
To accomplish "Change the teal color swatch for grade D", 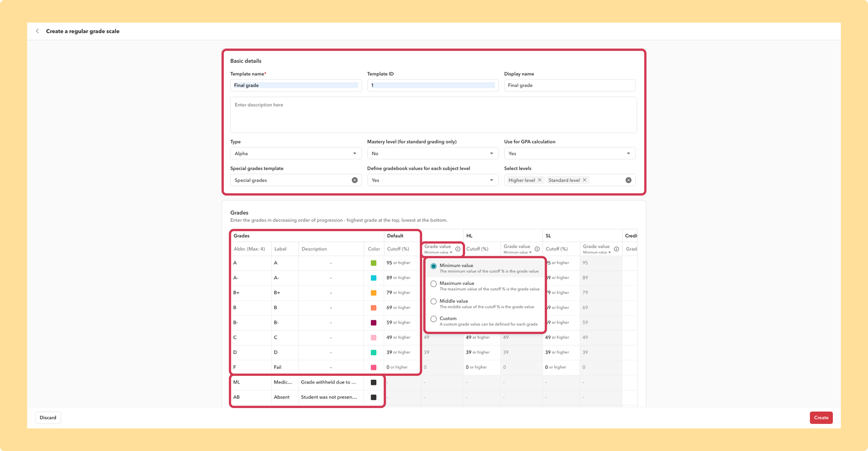I will pyautogui.click(x=374, y=352).
